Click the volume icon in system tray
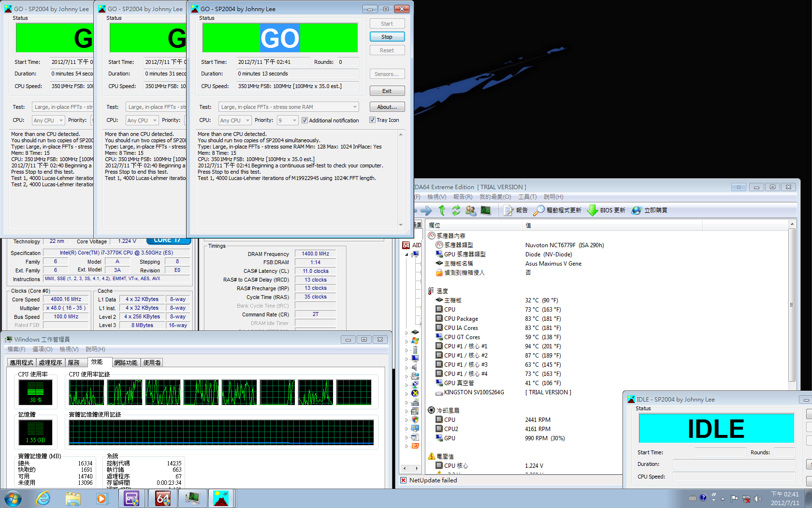The image size is (812, 508). 757,498
